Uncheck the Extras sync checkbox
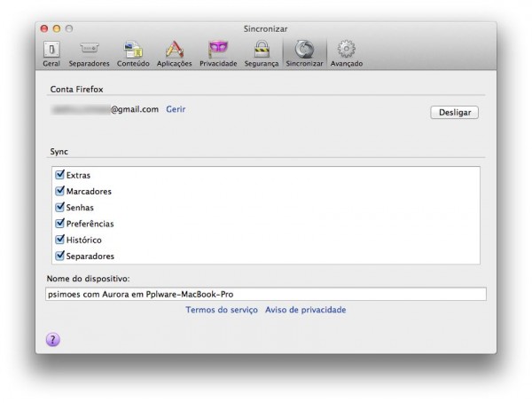This screenshot has height=403, width=532. [59, 175]
